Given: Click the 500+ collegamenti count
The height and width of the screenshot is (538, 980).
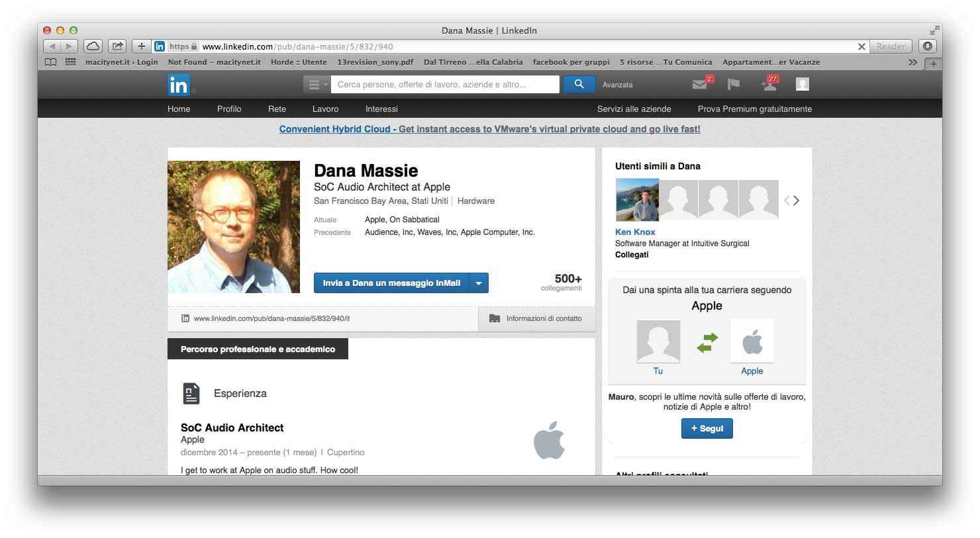Looking at the screenshot, I should 562,283.
